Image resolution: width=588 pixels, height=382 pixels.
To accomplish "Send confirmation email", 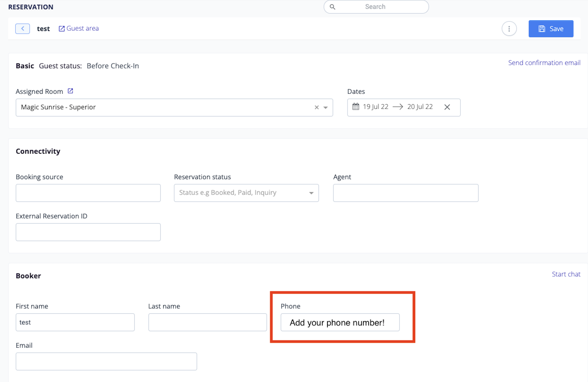I will click(x=544, y=63).
